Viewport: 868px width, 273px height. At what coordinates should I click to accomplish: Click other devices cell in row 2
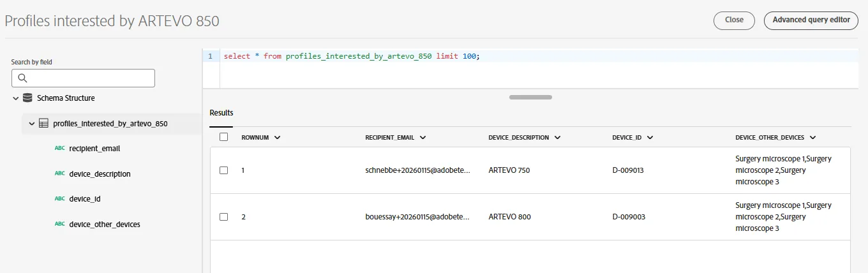(784, 217)
